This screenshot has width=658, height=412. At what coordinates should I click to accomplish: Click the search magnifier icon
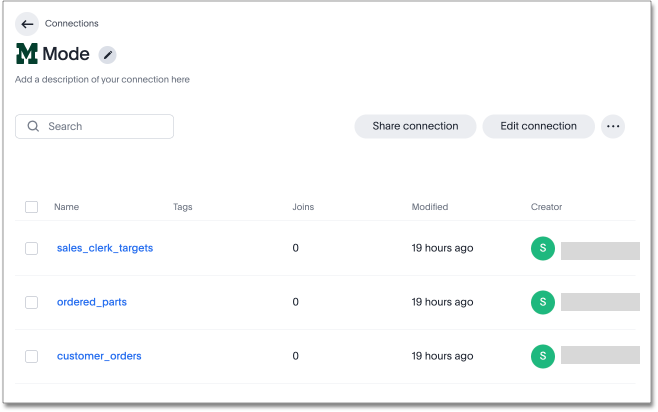click(x=33, y=127)
